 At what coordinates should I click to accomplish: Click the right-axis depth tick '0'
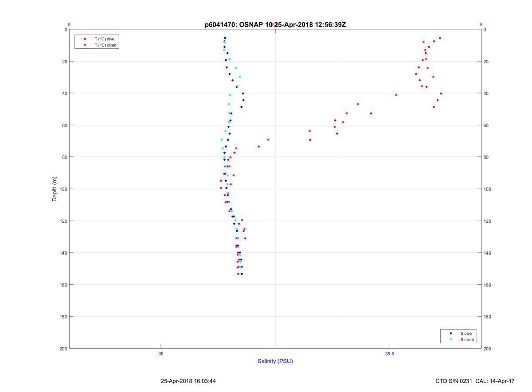(x=485, y=30)
